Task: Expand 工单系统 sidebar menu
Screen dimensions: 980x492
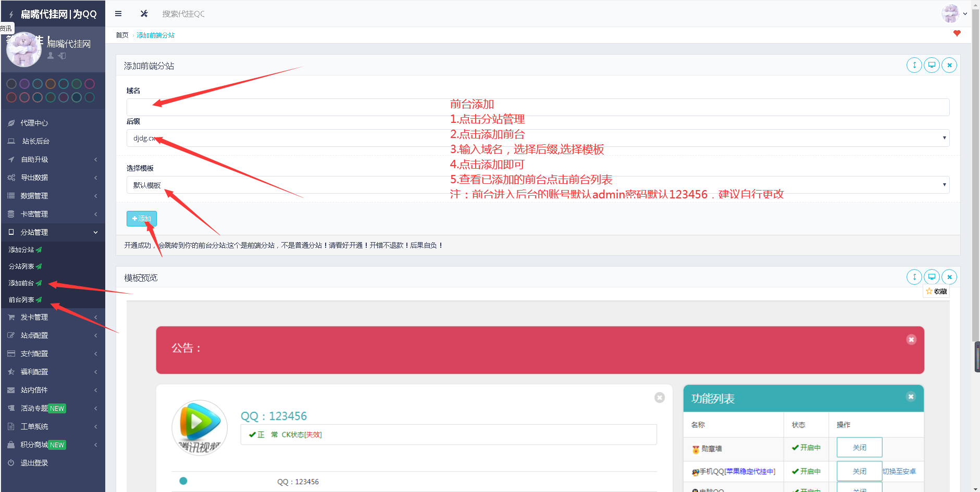Action: coord(53,426)
